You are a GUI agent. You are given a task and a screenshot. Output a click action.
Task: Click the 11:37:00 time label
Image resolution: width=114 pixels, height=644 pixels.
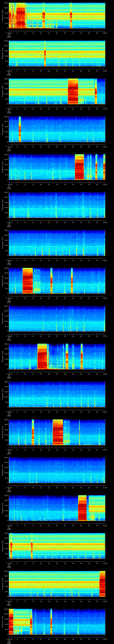pyautogui.click(x=9, y=374)
